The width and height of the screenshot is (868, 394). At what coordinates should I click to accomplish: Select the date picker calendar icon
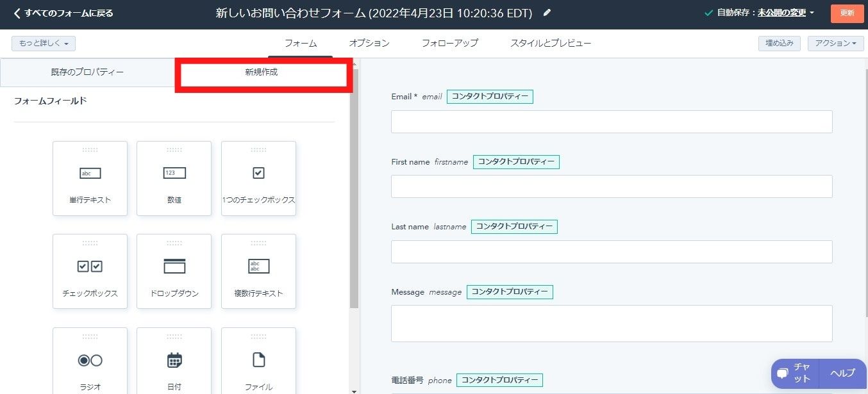pyautogui.click(x=174, y=360)
